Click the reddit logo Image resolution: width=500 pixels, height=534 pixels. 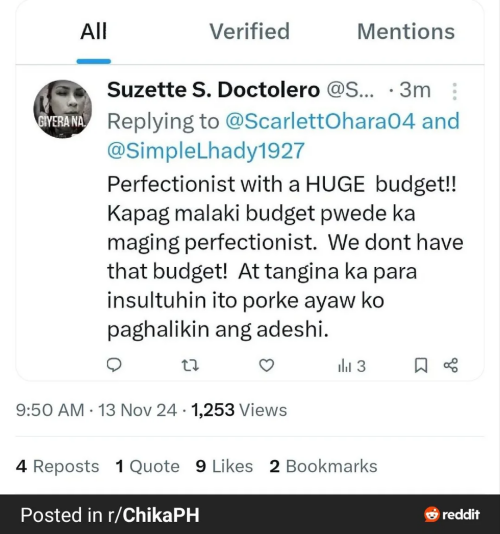point(452,514)
